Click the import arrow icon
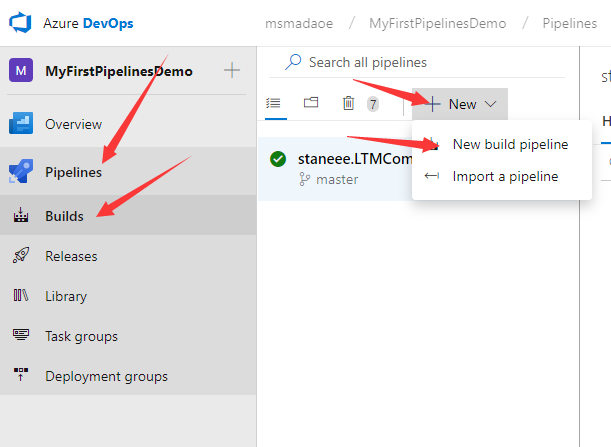Viewport: 611px width, 447px height. pyautogui.click(x=432, y=176)
